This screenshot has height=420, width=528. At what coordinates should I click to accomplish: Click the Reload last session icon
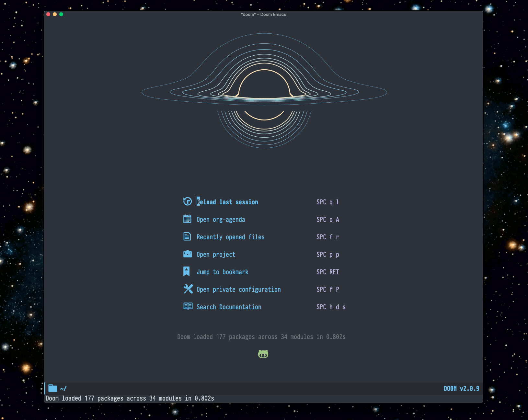(188, 201)
